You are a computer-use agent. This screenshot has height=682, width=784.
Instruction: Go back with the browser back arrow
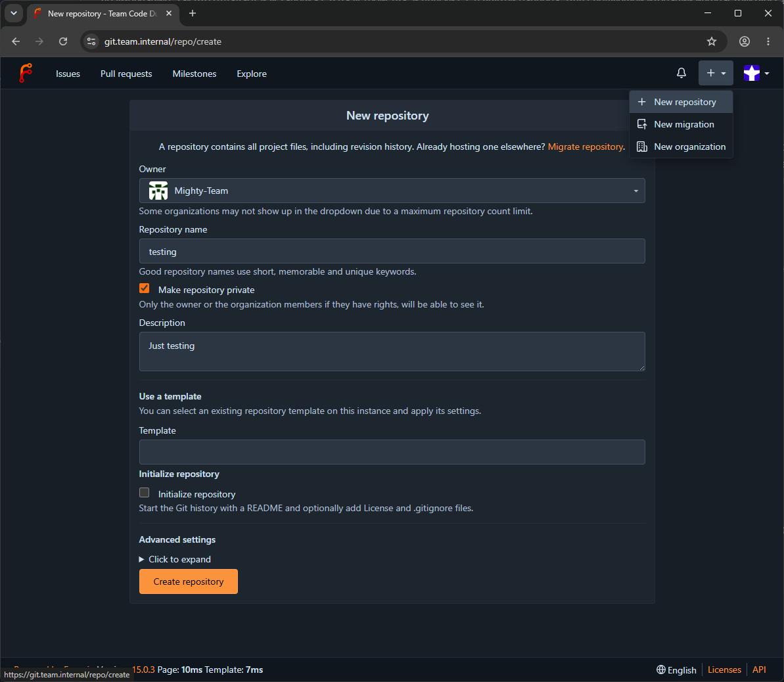pos(16,41)
